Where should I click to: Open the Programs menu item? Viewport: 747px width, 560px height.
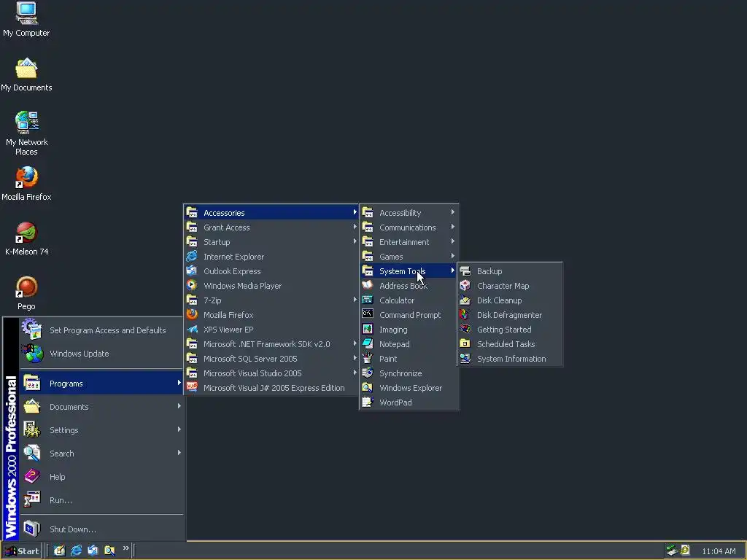click(x=101, y=383)
